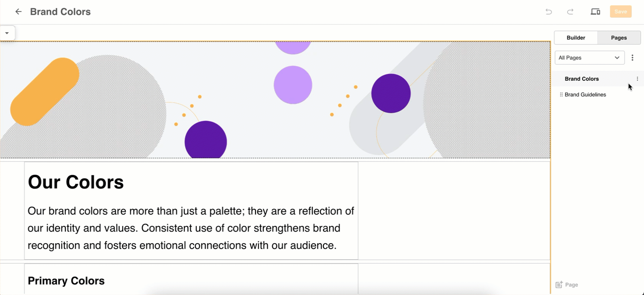Select the Brand Guidelines page
644x295 pixels.
(x=585, y=94)
